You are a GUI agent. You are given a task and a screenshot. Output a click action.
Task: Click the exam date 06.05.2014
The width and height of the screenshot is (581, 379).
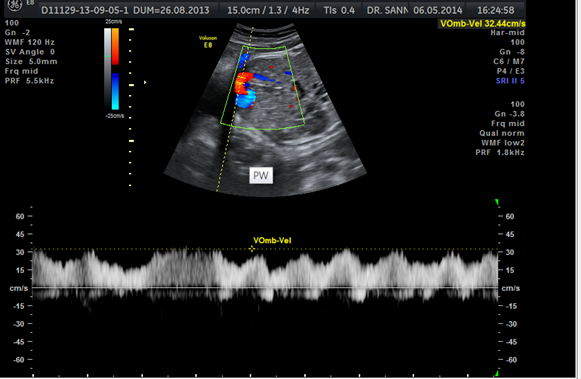[x=438, y=10]
